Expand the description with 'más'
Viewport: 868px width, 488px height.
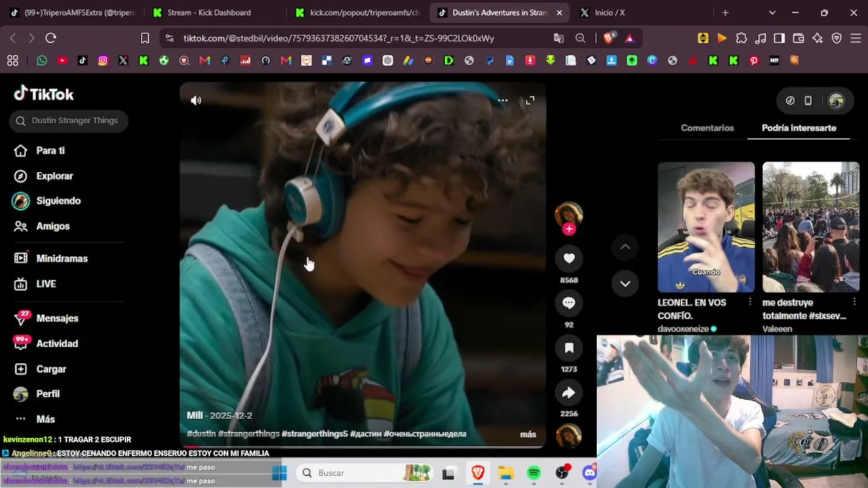528,434
